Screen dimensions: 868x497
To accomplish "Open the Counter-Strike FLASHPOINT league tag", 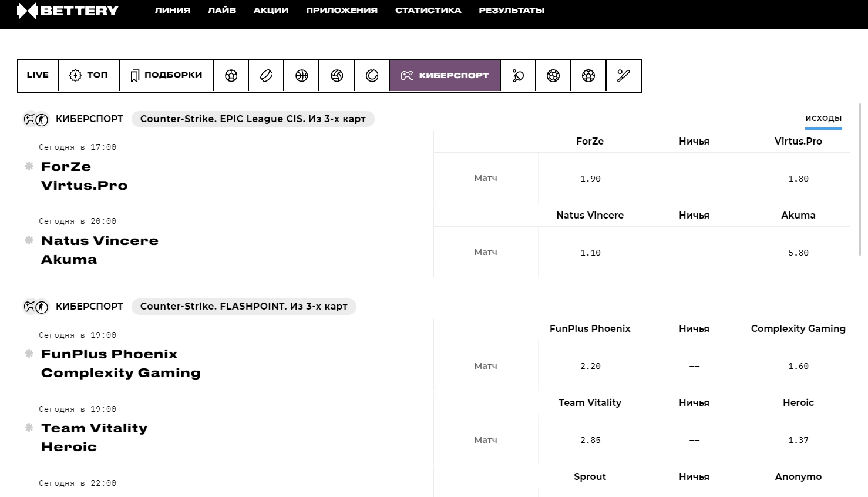I will (244, 306).
